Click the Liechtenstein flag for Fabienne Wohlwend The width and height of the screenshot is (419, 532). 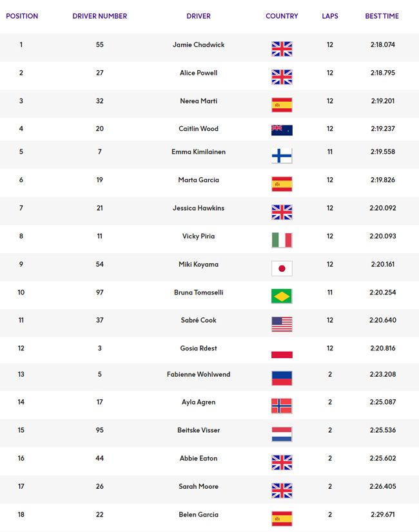point(282,378)
